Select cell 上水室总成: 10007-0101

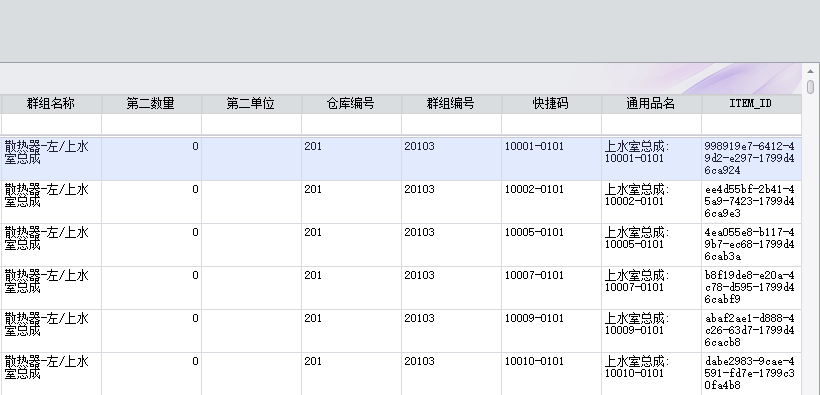651,288
